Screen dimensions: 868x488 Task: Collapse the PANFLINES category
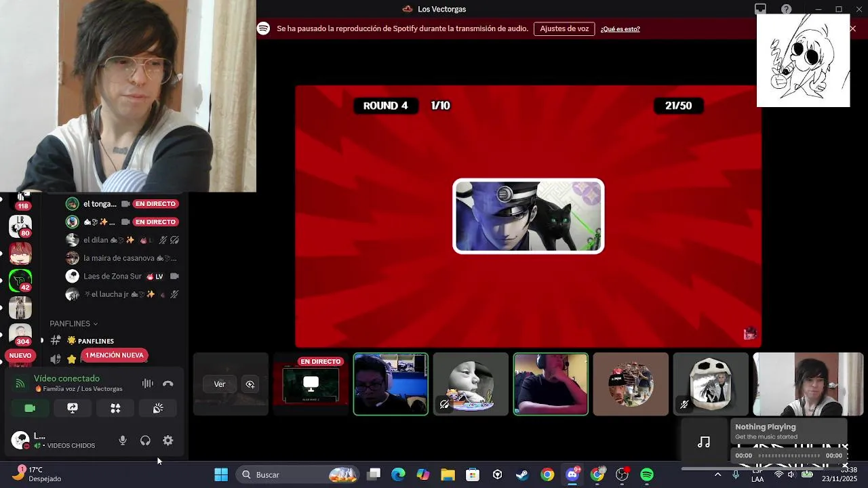[x=73, y=323]
